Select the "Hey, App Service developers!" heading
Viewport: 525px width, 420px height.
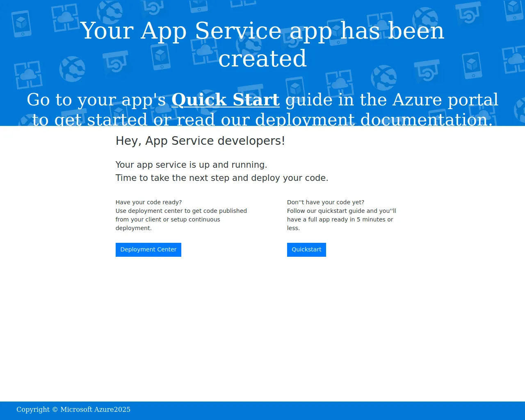click(200, 141)
